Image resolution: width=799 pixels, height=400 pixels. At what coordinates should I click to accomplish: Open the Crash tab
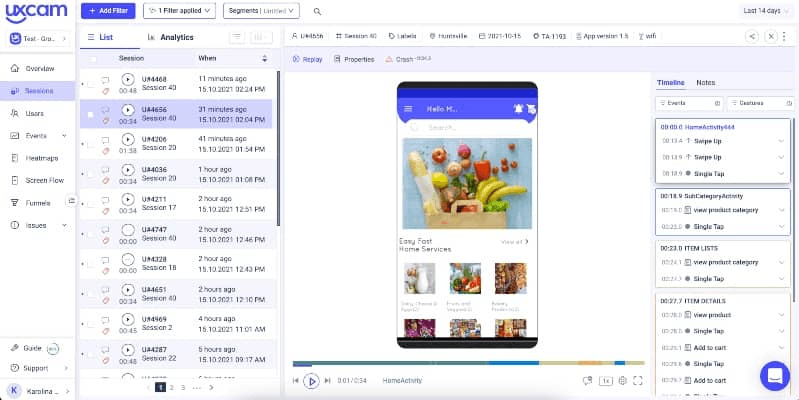(x=408, y=60)
